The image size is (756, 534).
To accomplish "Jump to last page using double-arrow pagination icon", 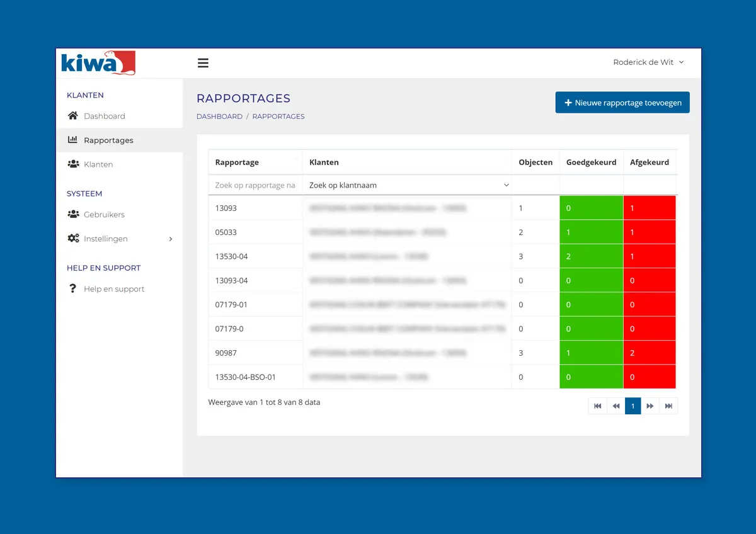I will point(668,406).
